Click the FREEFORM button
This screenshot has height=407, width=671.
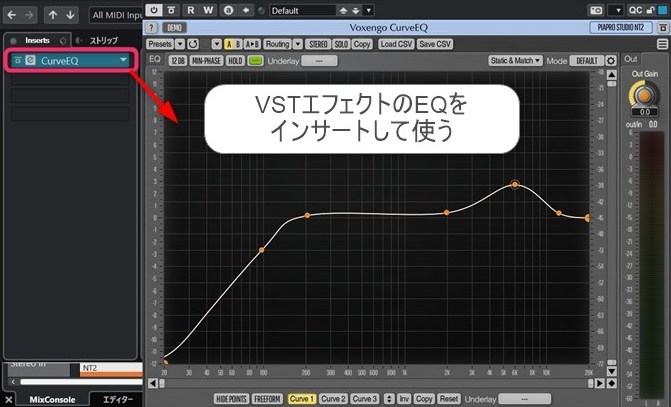point(267,399)
